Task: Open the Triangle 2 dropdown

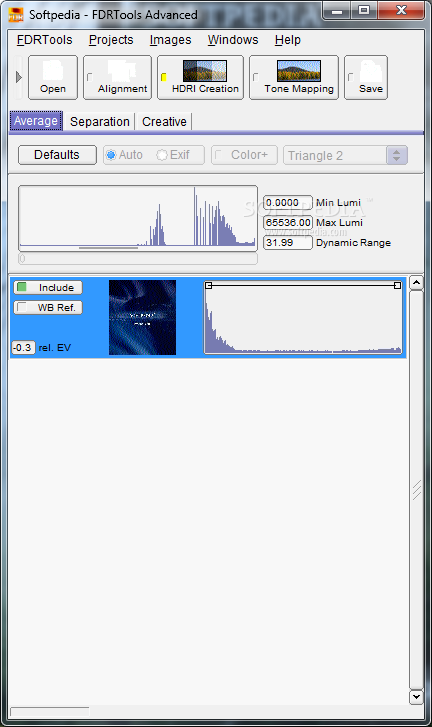Action: click(345, 155)
